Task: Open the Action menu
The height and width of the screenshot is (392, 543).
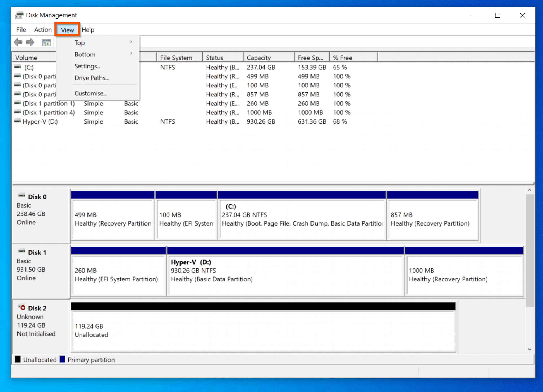Action: click(43, 29)
